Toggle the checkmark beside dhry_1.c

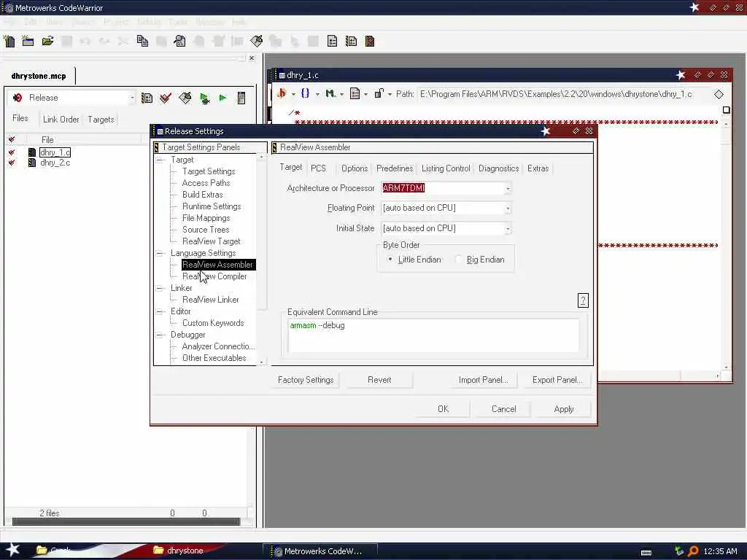12,152
